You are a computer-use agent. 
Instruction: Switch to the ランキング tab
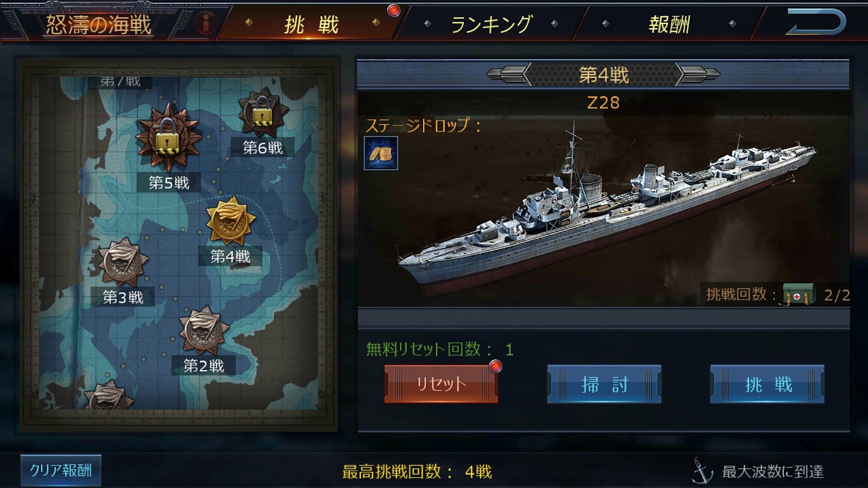pyautogui.click(x=492, y=24)
